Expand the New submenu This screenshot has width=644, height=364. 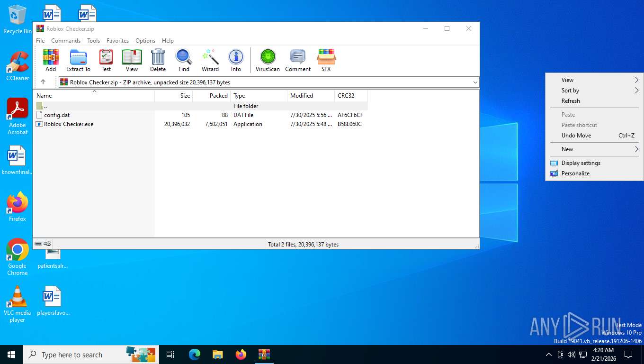pos(594,149)
